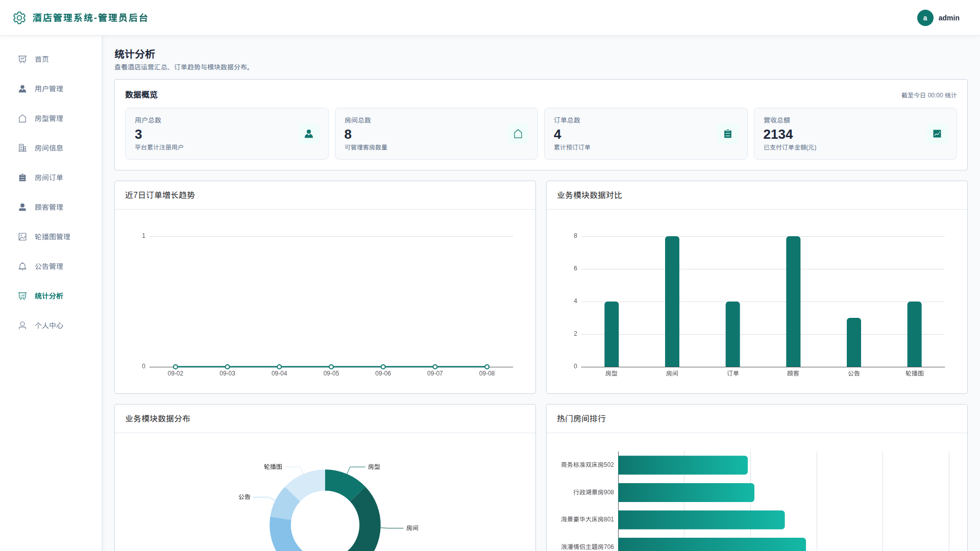The image size is (980, 551).
Task: Click the 首页 sidebar icon
Action: point(22,59)
